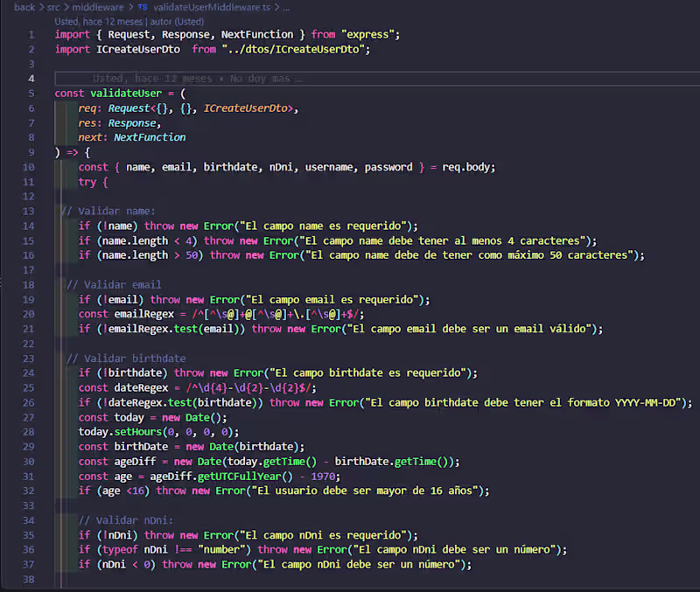This screenshot has width=700, height=592.
Task: Open the "middleware" breadcrumb segment
Action: 98,7
